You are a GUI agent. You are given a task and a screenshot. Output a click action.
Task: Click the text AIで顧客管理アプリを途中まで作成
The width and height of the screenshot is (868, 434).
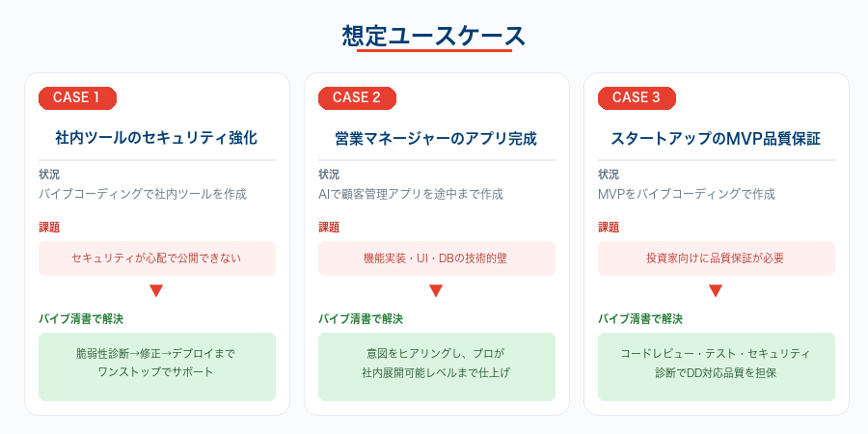pyautogui.click(x=411, y=194)
